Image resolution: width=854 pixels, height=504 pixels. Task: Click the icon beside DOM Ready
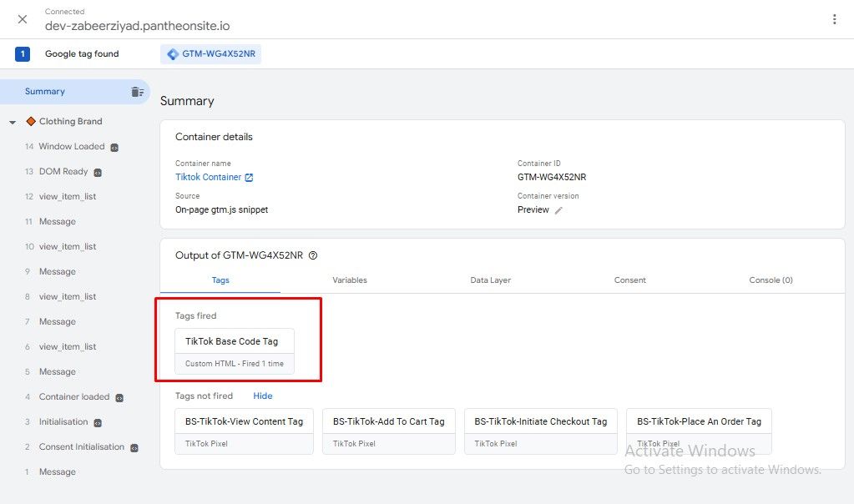[98, 173]
